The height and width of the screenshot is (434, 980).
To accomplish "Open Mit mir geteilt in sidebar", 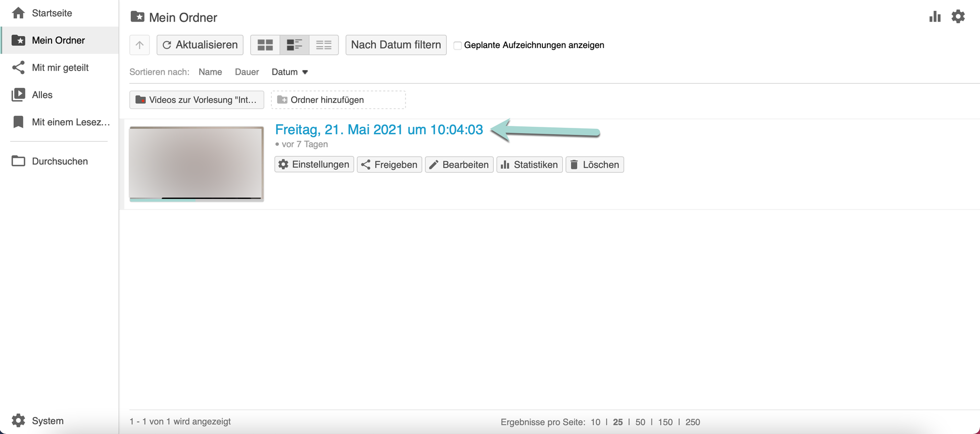I will [60, 67].
